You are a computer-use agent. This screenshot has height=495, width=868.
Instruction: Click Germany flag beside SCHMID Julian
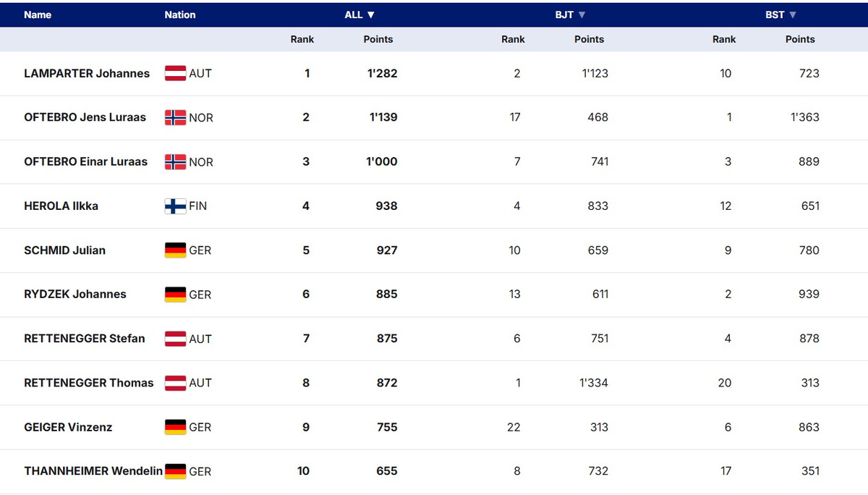(x=175, y=250)
